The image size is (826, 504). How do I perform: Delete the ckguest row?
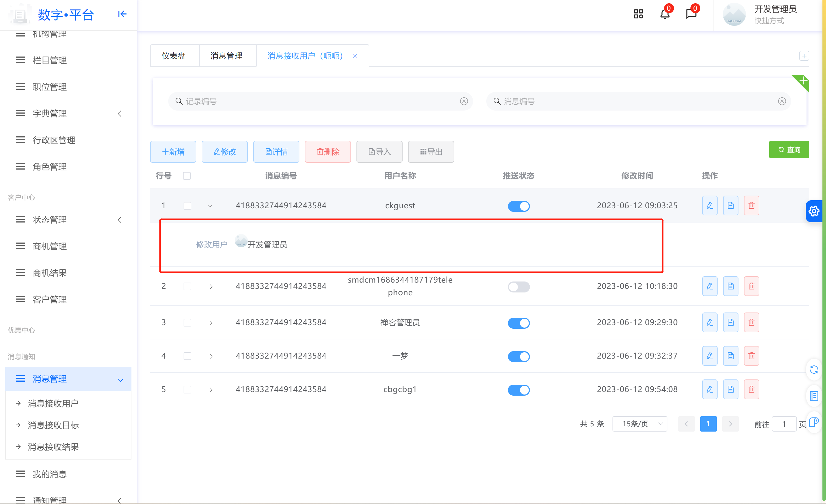click(x=751, y=205)
